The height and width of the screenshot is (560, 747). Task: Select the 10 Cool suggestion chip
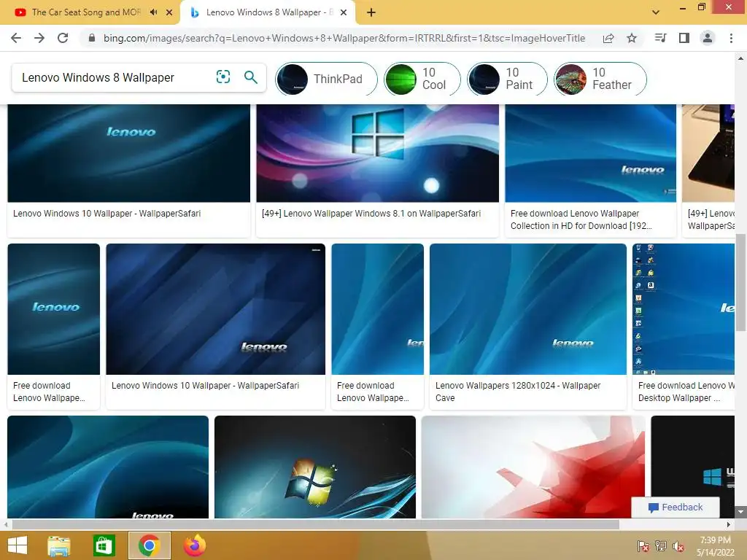click(x=422, y=79)
